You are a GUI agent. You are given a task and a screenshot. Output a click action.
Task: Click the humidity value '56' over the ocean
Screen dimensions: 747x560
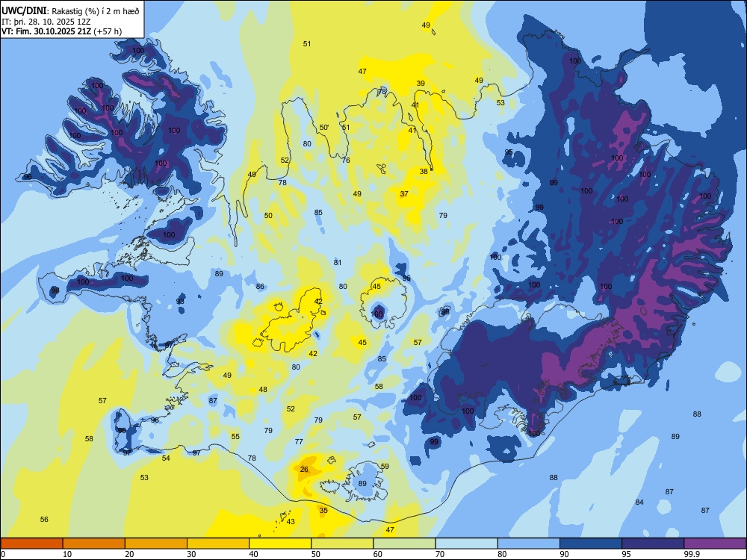pos(44,519)
